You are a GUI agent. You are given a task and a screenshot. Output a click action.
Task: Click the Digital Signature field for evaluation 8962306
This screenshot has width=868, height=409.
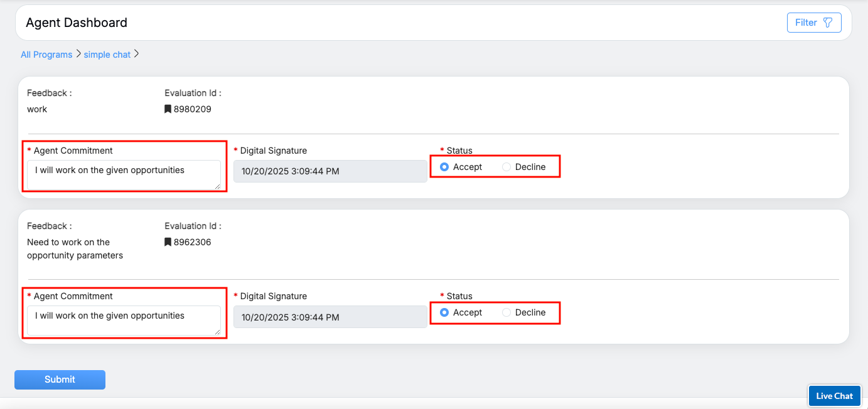point(330,317)
